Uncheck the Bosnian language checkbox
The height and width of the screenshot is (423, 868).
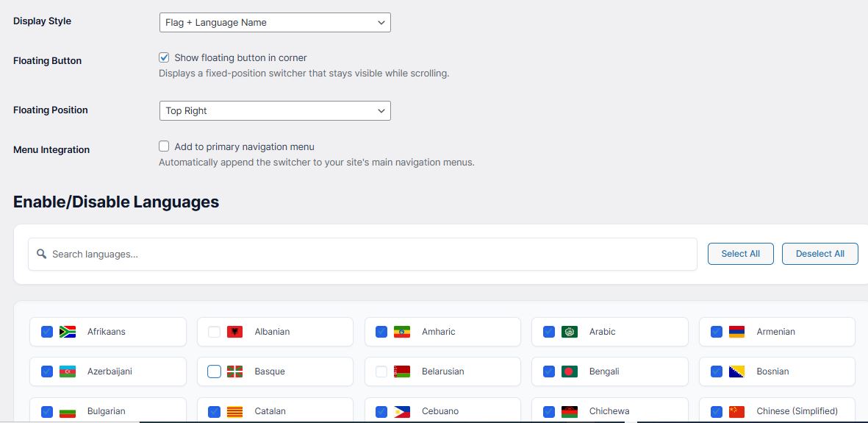point(717,372)
